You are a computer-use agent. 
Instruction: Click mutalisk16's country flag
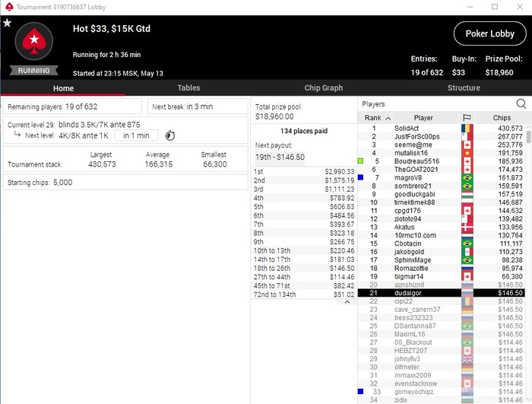click(467, 153)
